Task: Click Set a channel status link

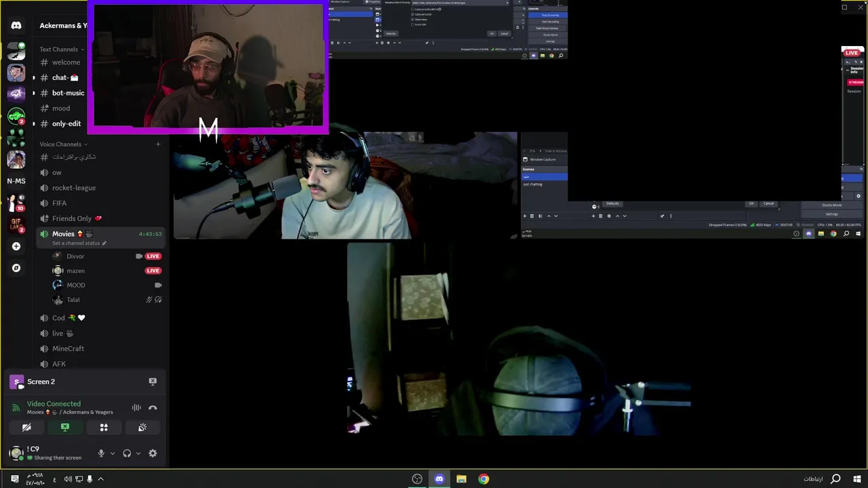Action: (75, 243)
